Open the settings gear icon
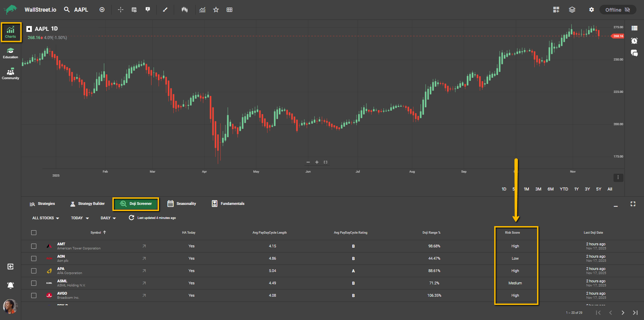Screen dimensions: 644x320 591,10
